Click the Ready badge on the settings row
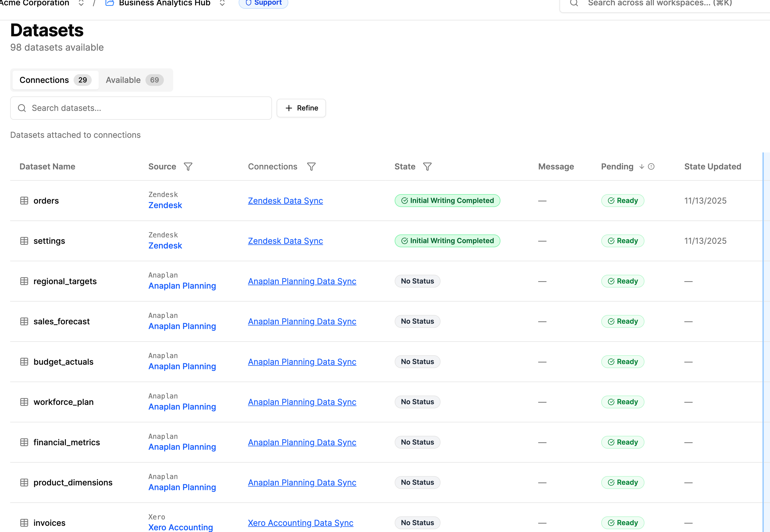The width and height of the screenshot is (770, 532). [x=623, y=241]
